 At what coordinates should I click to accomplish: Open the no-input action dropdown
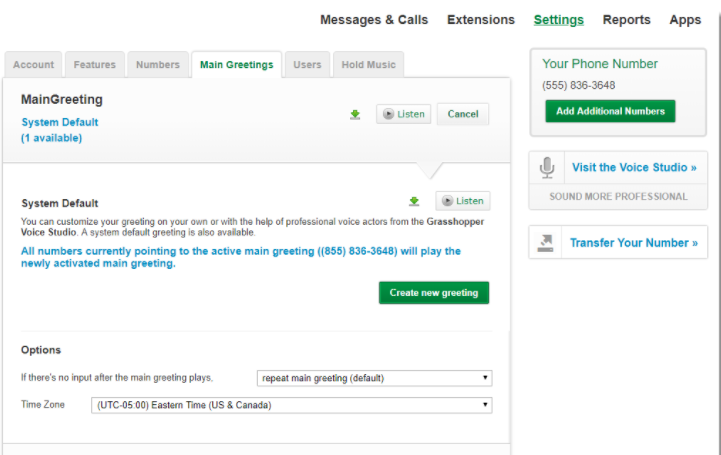tap(374, 378)
